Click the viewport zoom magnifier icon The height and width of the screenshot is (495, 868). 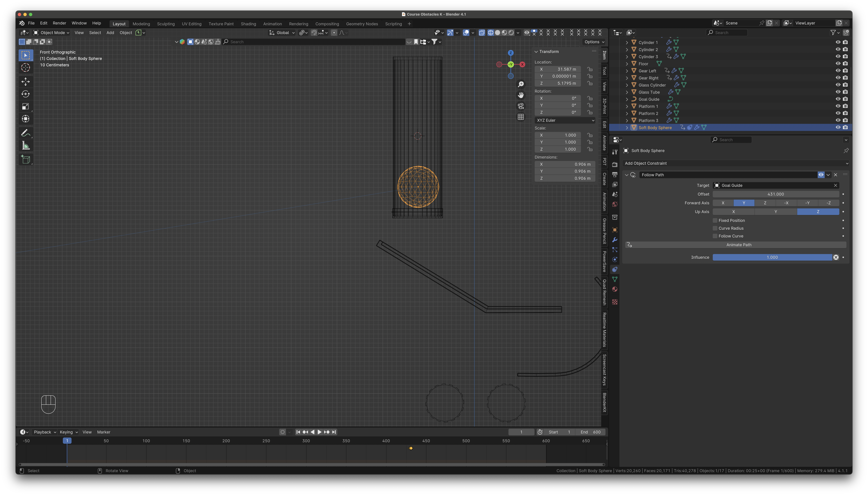coord(521,84)
